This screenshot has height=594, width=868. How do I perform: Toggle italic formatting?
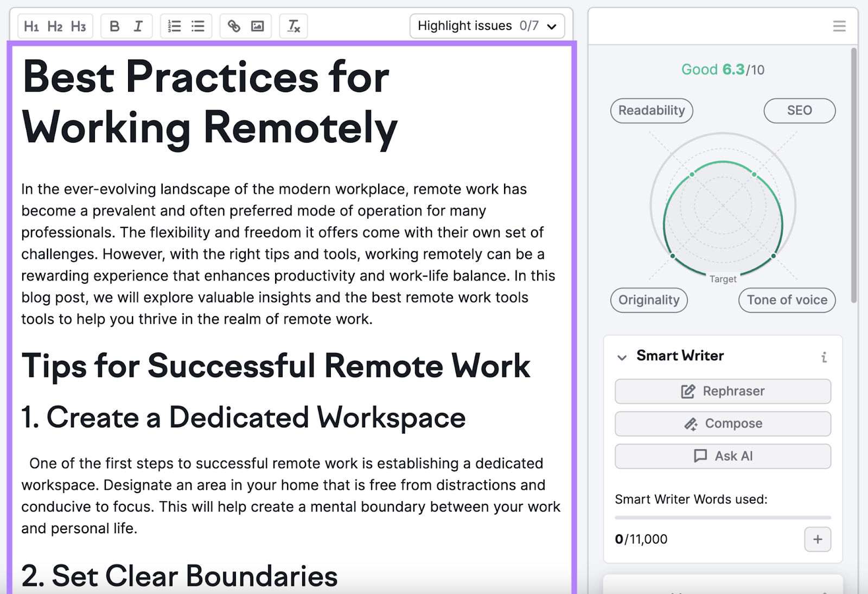[138, 26]
